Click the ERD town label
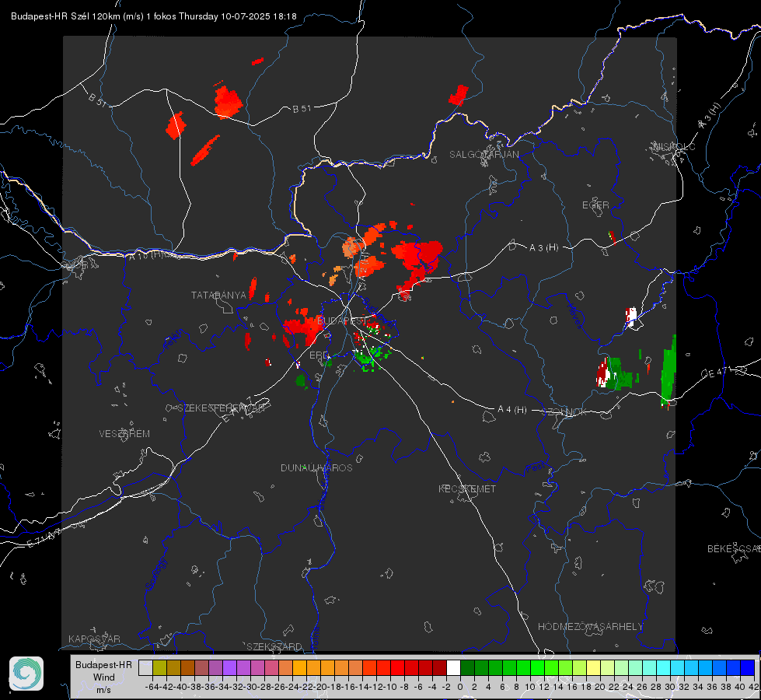 click(319, 355)
